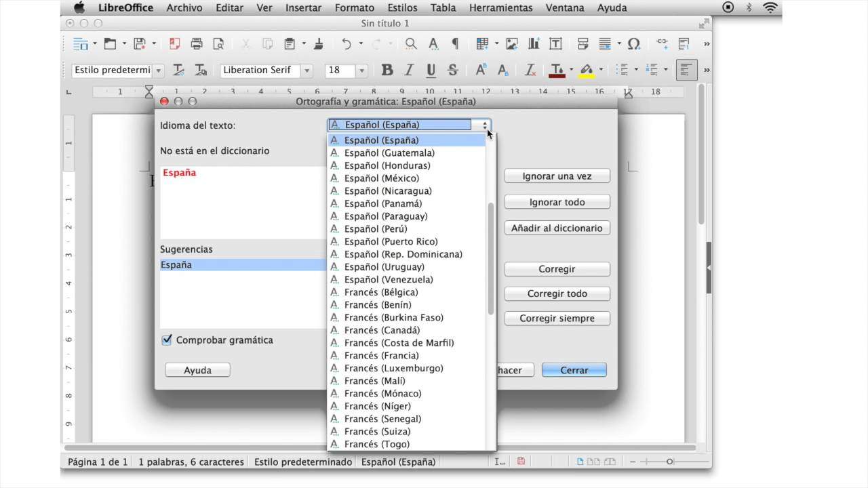Insert image using toolbar icon
This screenshot has height=488, width=868.
coord(512,44)
